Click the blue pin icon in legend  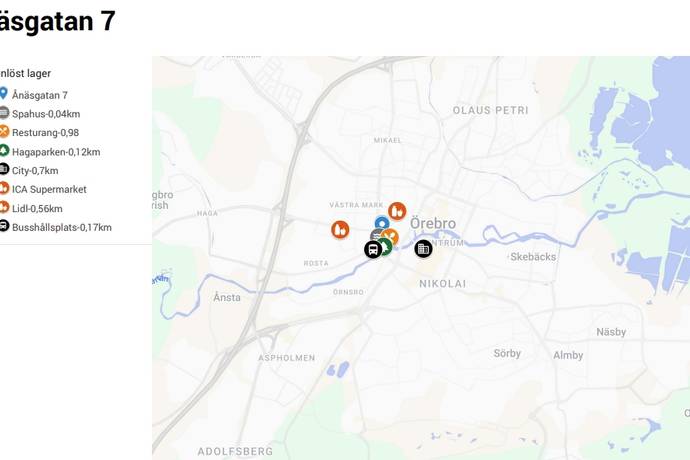pos(4,93)
